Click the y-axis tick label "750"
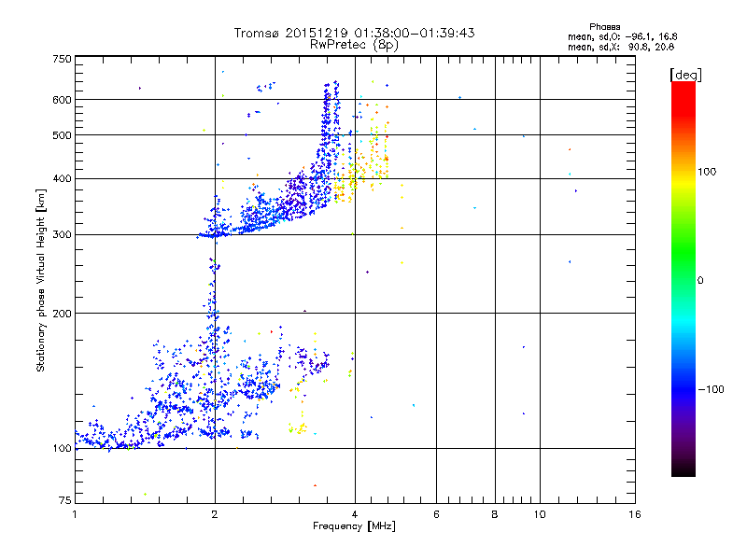Viewport: 747px width, 560px height. (x=62, y=59)
